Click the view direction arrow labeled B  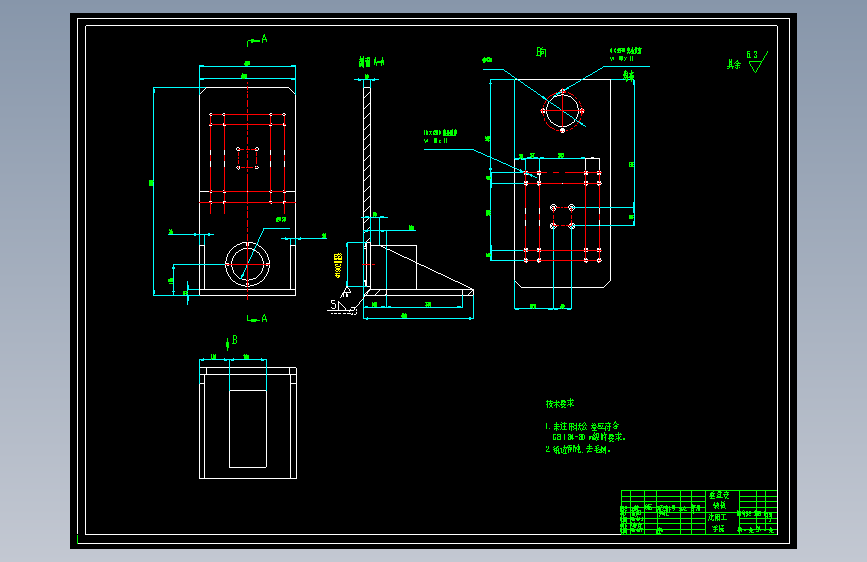[232, 342]
